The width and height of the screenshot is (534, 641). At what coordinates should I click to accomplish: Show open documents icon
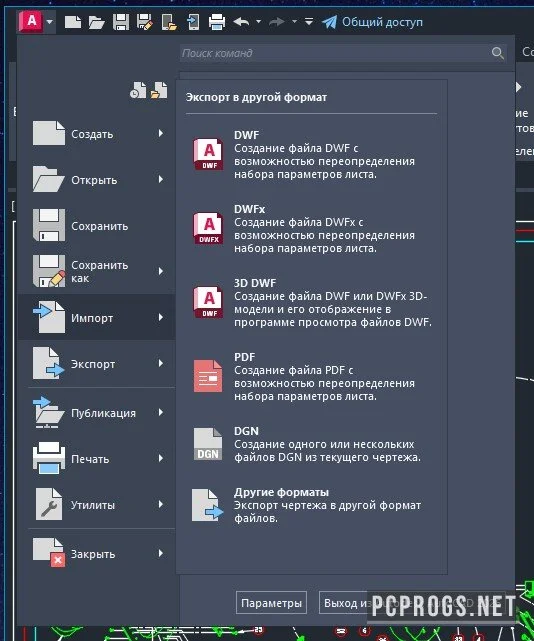tap(159, 90)
